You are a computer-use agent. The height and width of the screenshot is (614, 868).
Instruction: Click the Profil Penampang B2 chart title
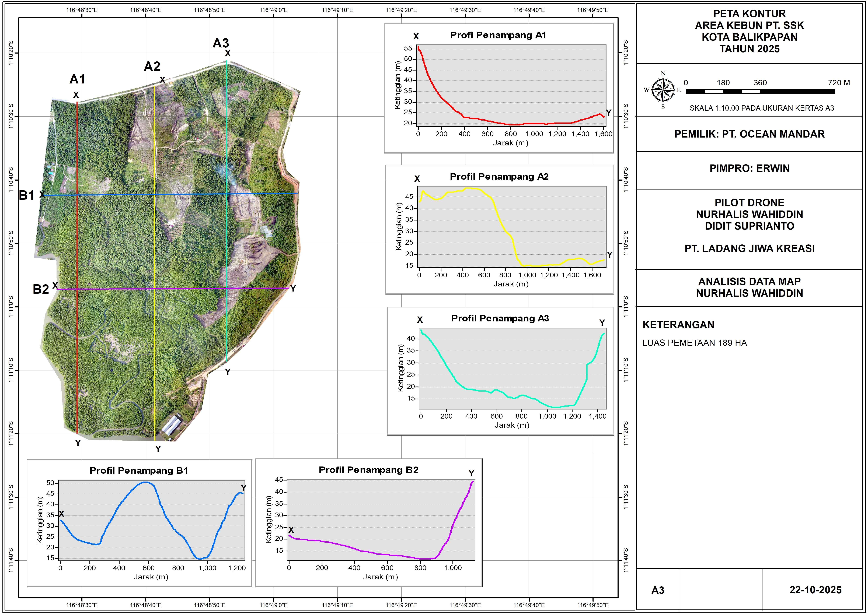pos(368,470)
